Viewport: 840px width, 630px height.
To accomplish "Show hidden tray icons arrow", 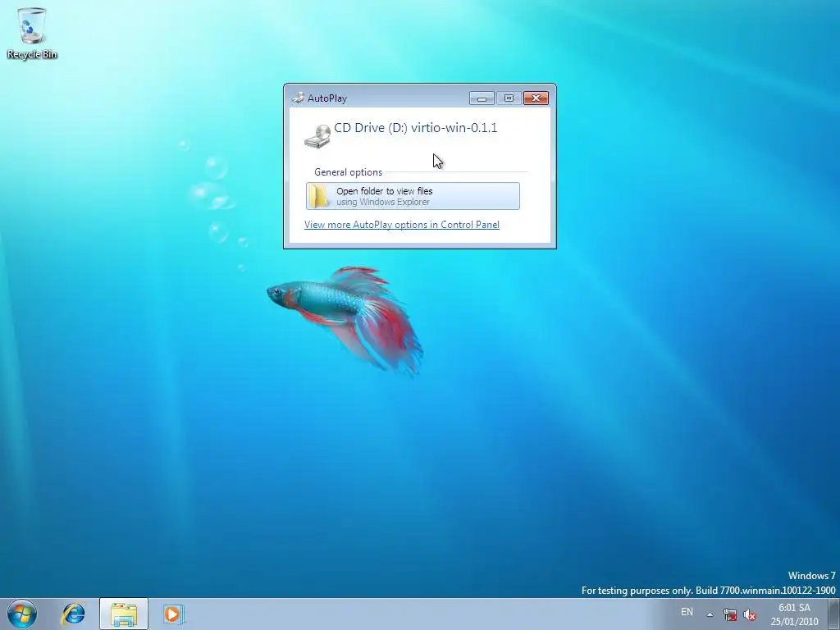I will 710,614.
